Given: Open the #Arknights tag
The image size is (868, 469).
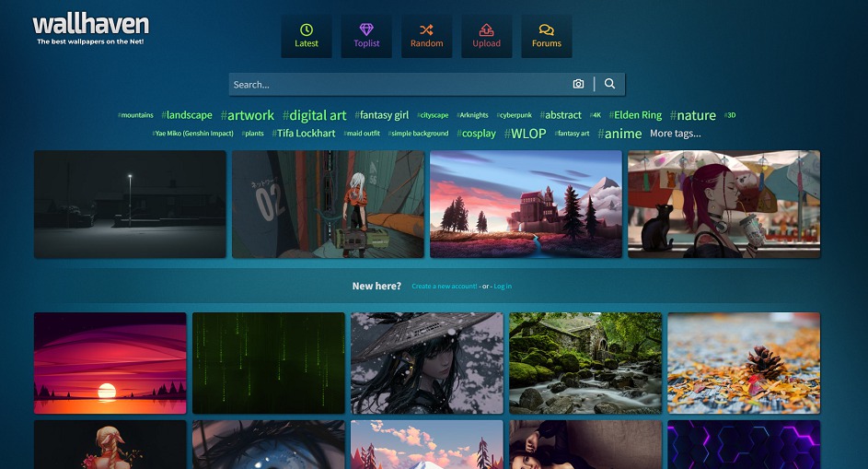Looking at the screenshot, I should click(x=472, y=115).
